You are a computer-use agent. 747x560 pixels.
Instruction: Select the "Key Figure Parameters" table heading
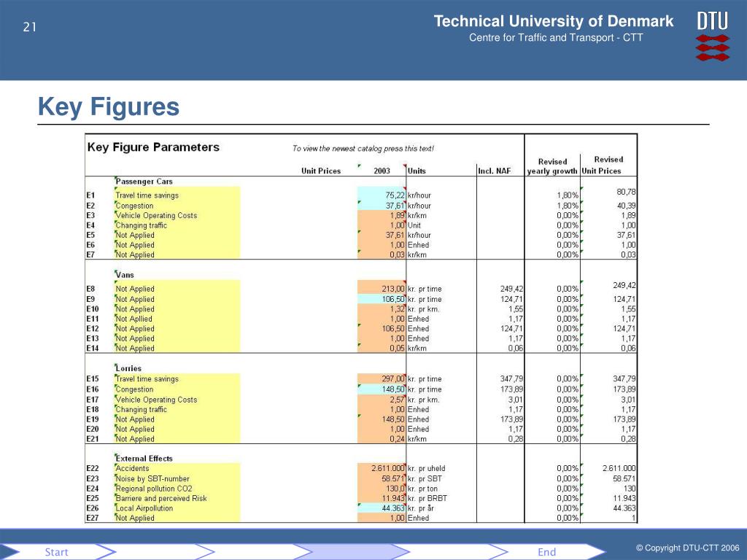153,147
